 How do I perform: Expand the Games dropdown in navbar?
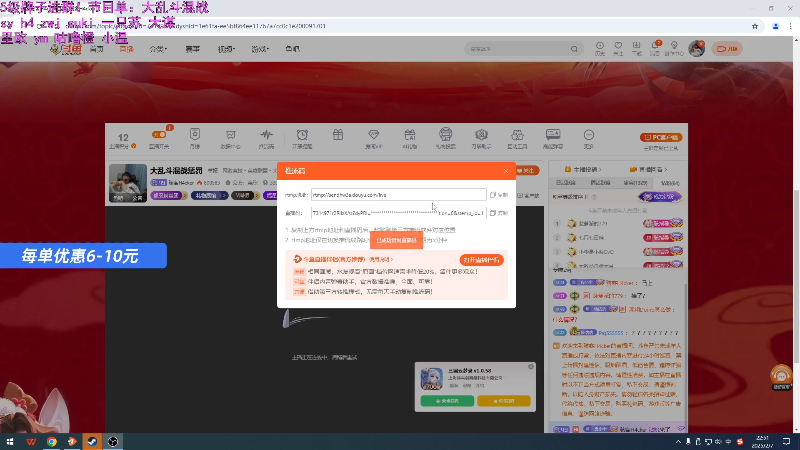pyautogui.click(x=260, y=49)
